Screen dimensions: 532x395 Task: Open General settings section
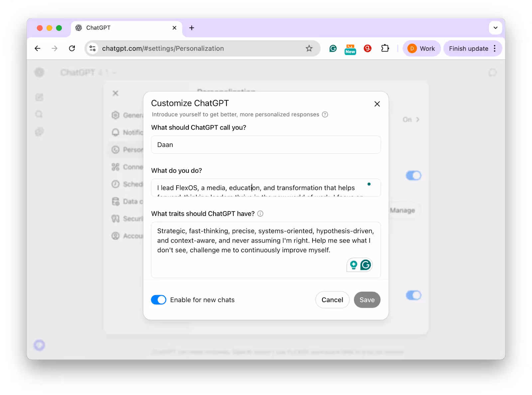tap(128, 115)
